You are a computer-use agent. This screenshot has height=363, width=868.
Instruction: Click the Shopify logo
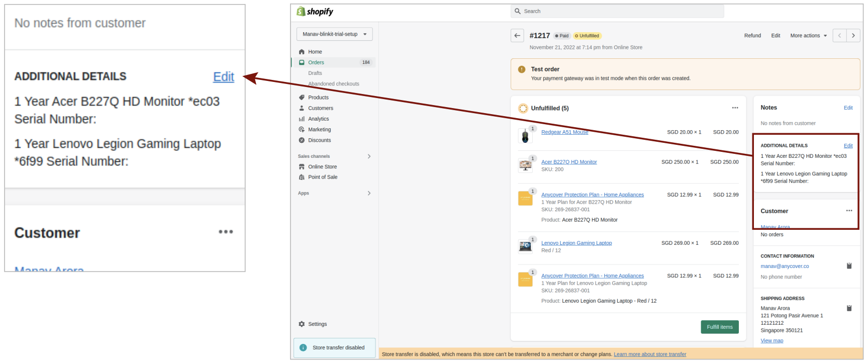tap(315, 12)
